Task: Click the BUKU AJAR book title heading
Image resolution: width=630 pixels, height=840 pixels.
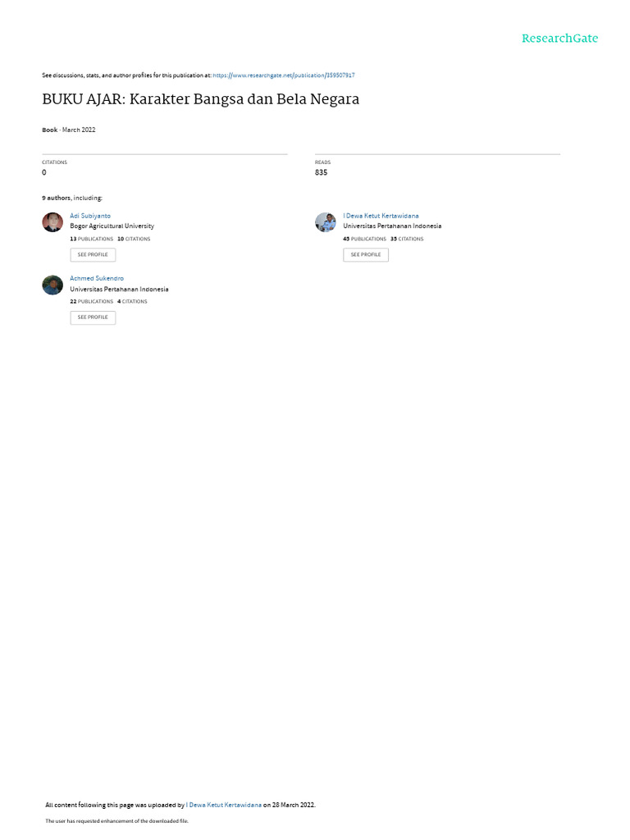Action: [x=200, y=99]
